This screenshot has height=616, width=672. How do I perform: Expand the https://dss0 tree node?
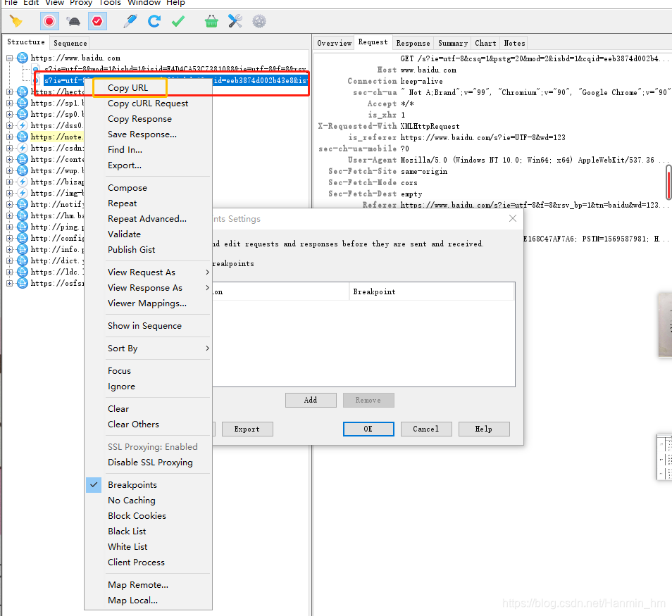pos(9,125)
